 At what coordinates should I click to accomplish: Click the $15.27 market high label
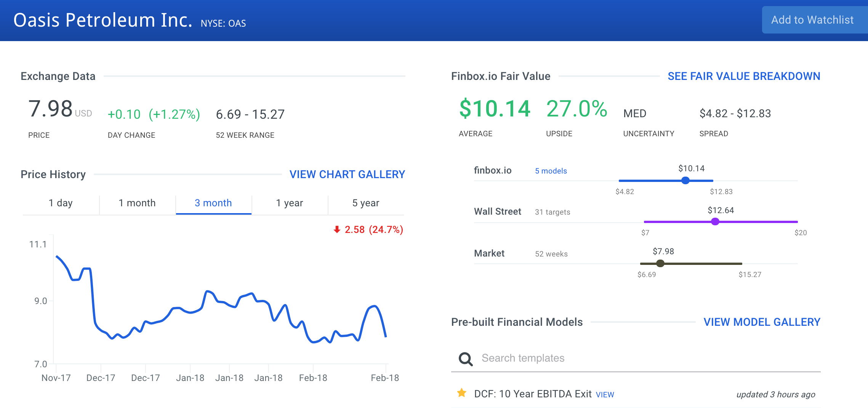[750, 274]
